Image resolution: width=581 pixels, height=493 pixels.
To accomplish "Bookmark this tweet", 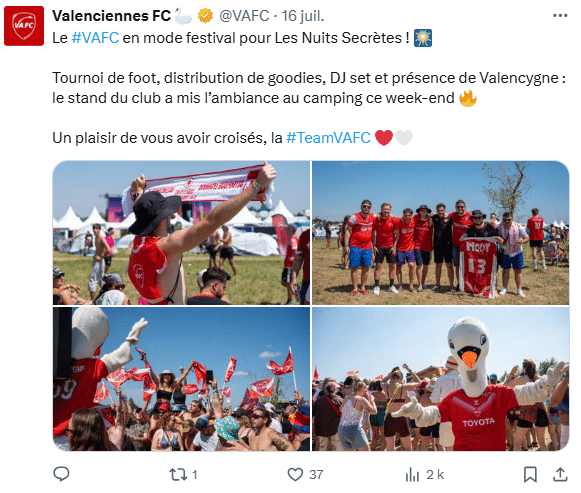I will pos(530,474).
